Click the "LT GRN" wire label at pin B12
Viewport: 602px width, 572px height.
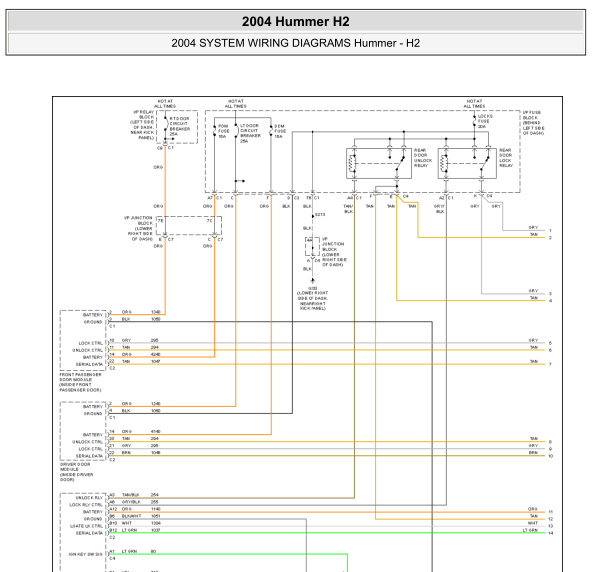pos(129,530)
